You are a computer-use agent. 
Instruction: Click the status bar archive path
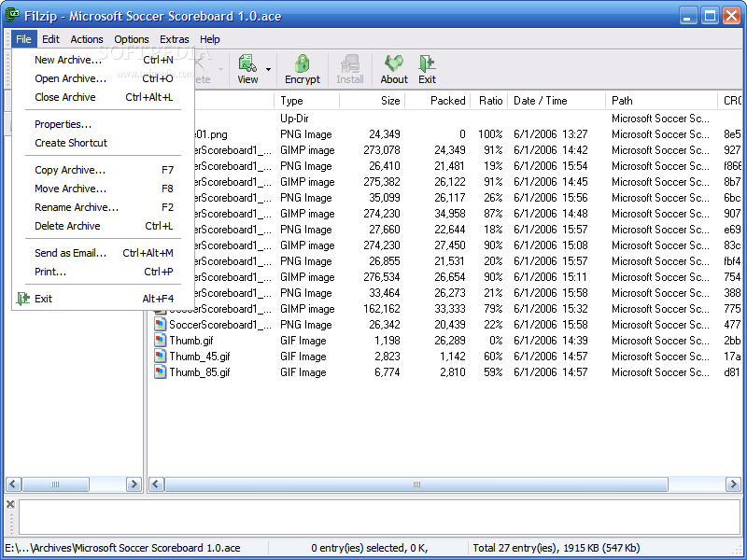122,548
